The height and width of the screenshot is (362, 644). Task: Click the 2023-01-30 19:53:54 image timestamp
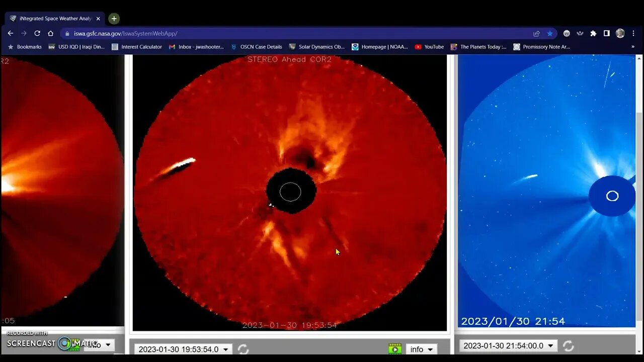pos(289,325)
